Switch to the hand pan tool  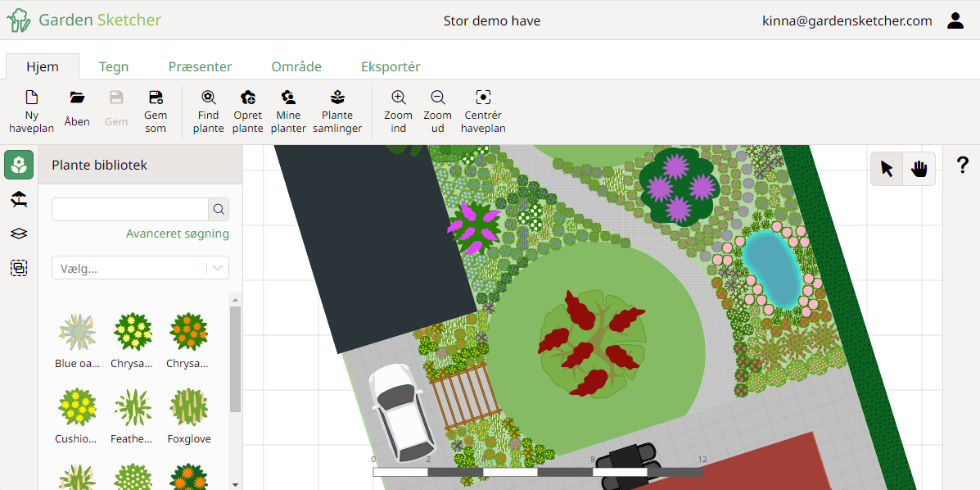(x=918, y=168)
